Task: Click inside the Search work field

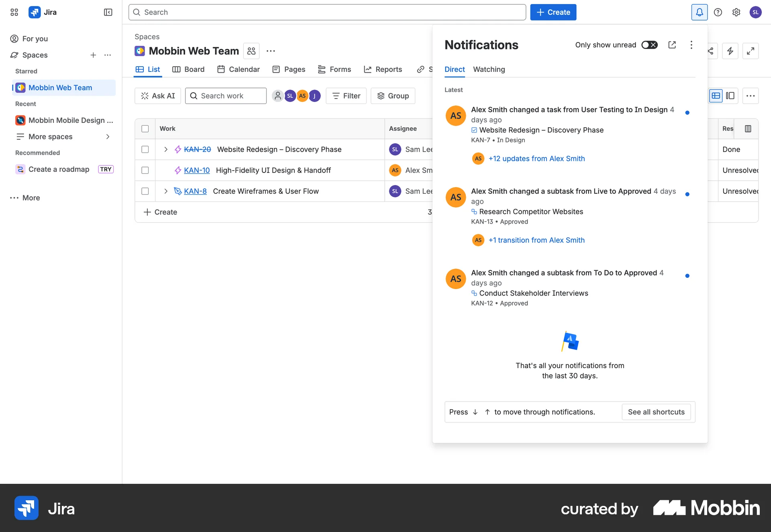Action: pyautogui.click(x=226, y=96)
